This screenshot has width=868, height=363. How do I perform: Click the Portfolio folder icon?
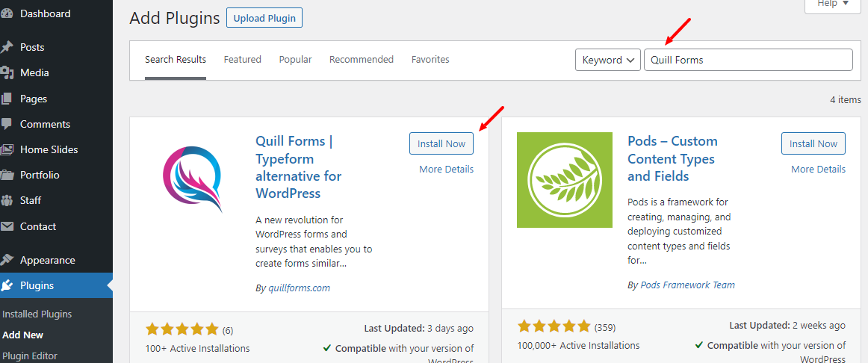pyautogui.click(x=7, y=176)
